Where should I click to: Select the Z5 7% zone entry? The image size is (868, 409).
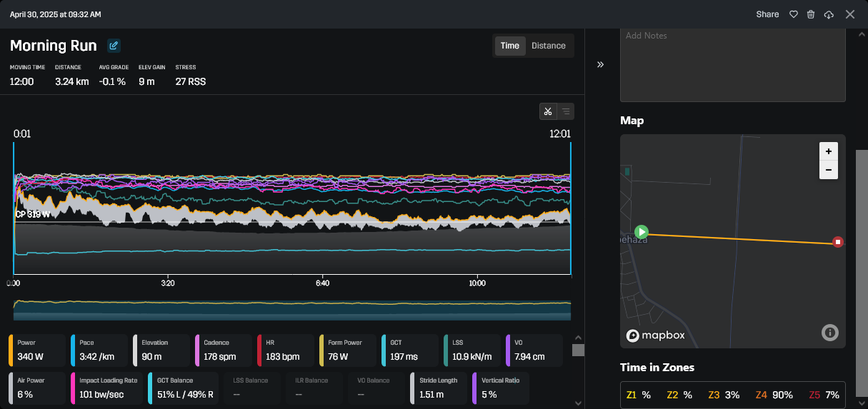[824, 395]
